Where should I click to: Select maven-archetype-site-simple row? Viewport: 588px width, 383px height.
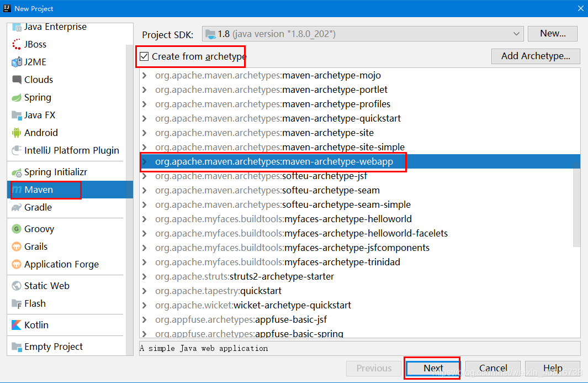click(360, 147)
